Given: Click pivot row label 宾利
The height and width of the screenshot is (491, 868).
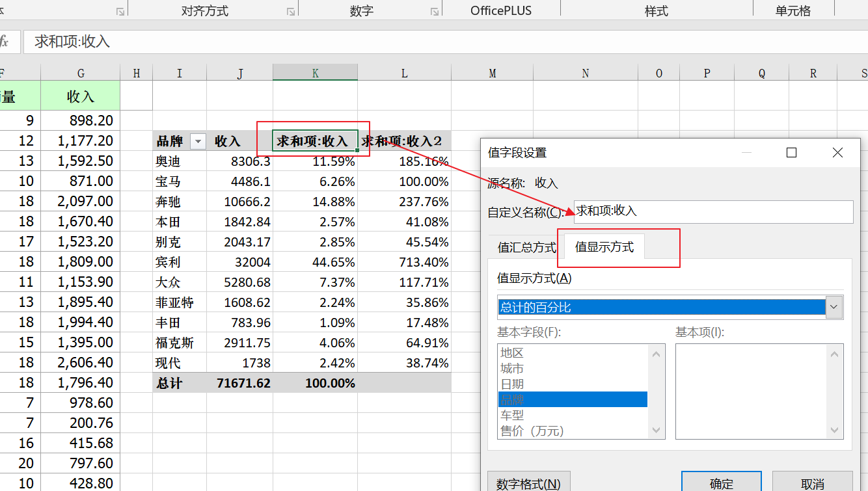Looking at the screenshot, I should 180,262.
